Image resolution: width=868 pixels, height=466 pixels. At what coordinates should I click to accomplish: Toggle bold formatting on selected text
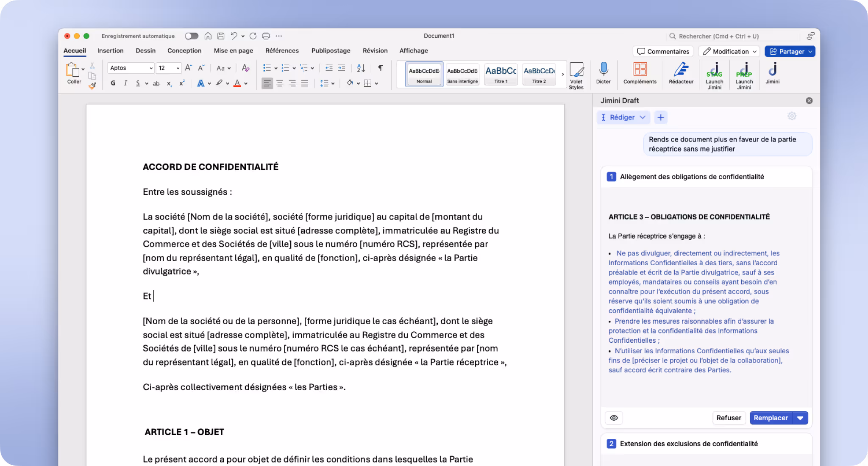tap(112, 83)
